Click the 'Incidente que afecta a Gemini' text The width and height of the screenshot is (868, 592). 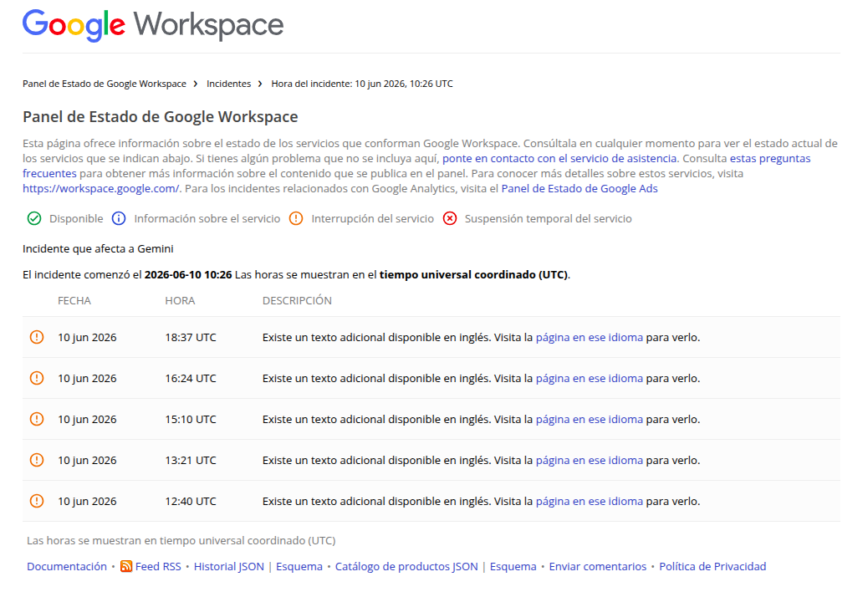(x=98, y=249)
